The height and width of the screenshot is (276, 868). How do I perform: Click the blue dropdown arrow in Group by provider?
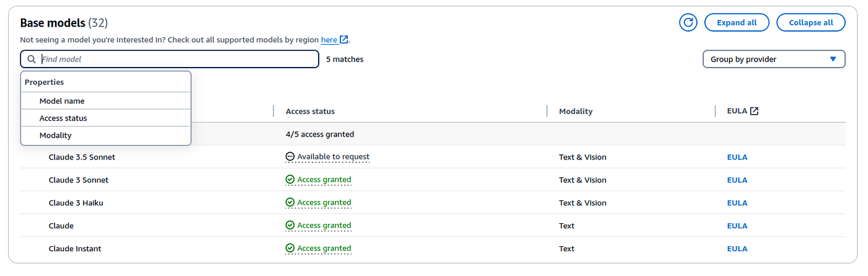833,59
